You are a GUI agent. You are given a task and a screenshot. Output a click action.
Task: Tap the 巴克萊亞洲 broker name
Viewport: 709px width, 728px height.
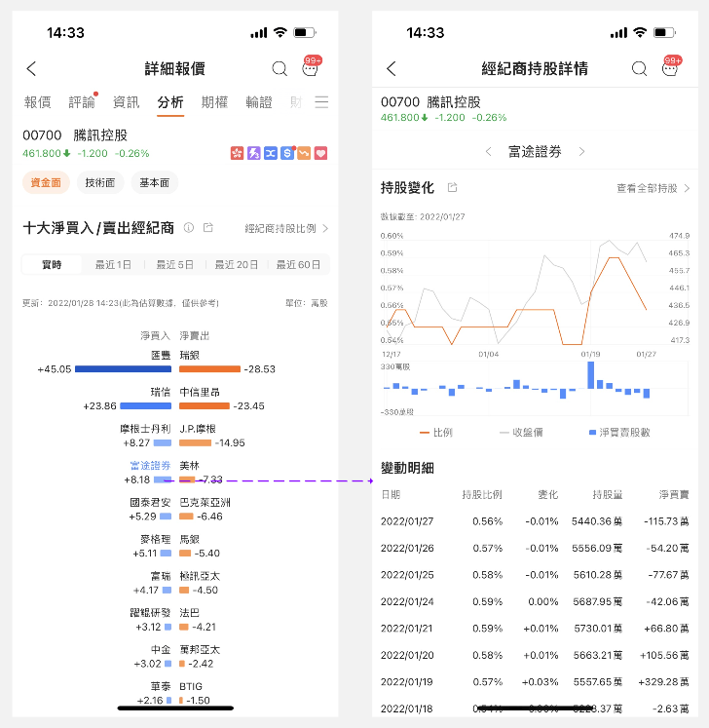click(x=205, y=502)
